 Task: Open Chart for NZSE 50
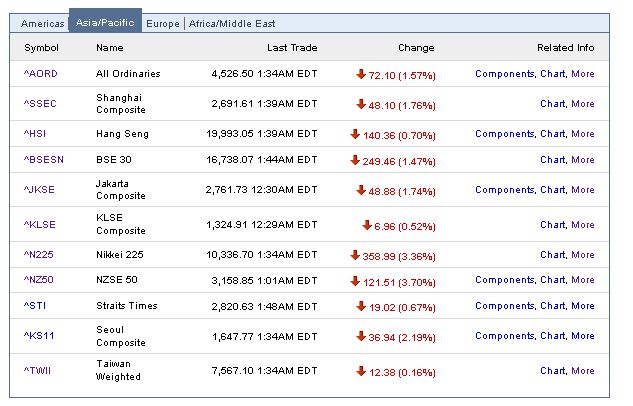553,280
